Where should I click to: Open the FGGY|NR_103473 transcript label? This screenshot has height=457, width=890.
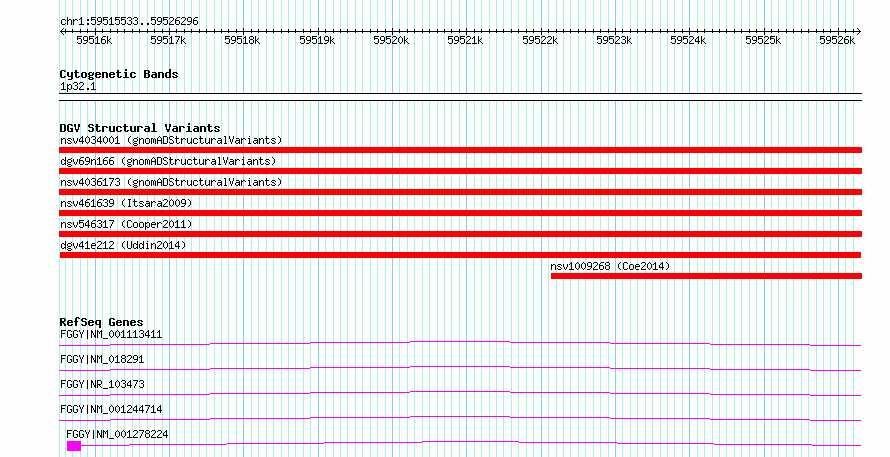pyautogui.click(x=102, y=384)
